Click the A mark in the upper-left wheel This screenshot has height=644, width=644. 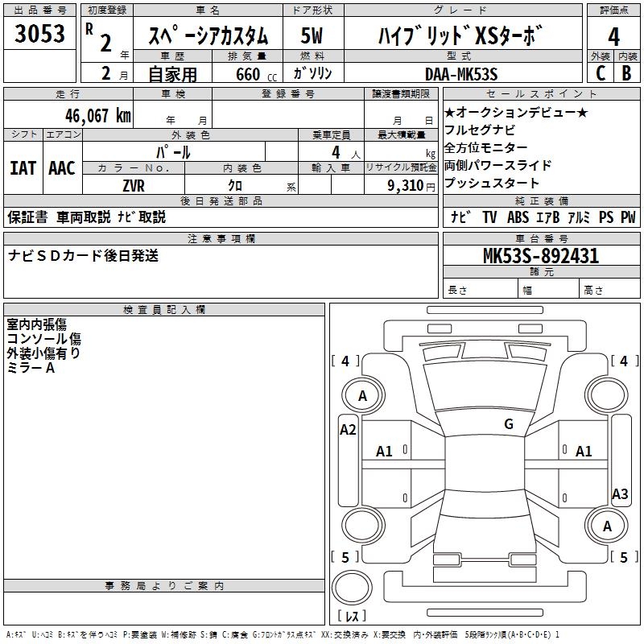[363, 396]
